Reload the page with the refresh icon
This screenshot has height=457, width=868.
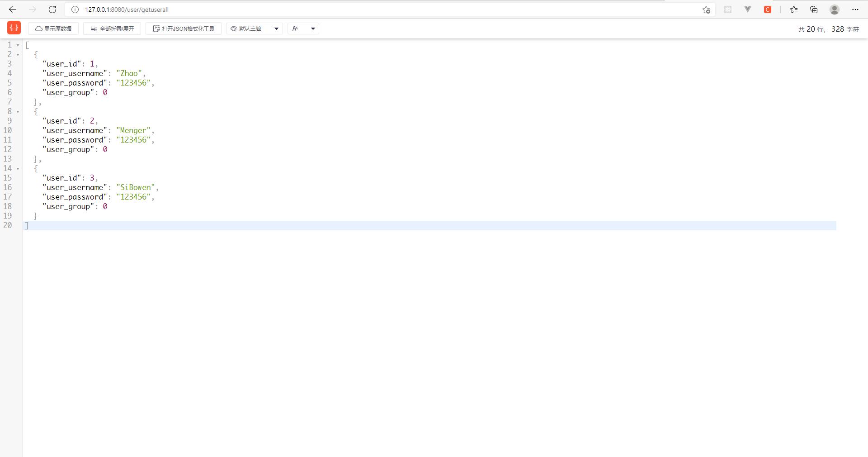pos(52,10)
